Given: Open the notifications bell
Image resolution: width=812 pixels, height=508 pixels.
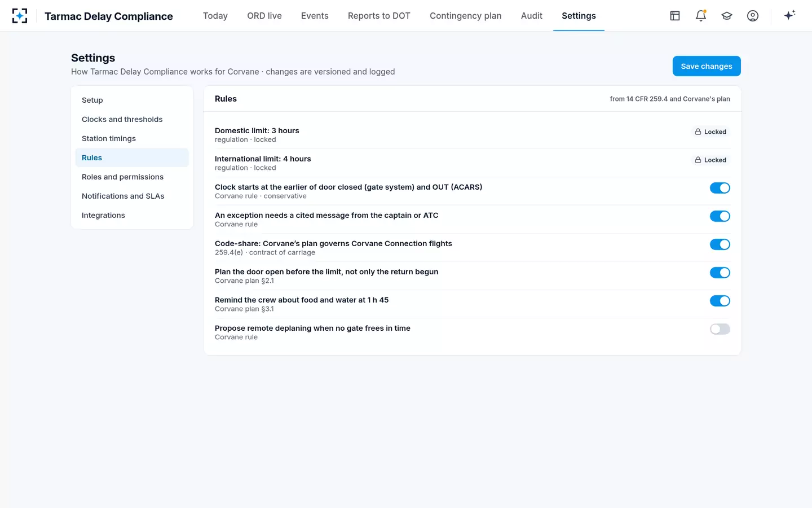Looking at the screenshot, I should tap(701, 16).
